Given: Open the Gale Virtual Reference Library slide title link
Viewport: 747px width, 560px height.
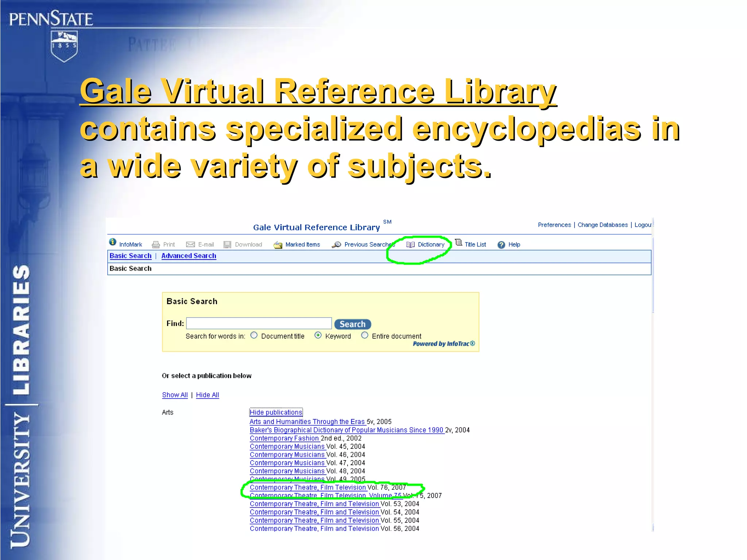Looking at the screenshot, I should [x=318, y=91].
